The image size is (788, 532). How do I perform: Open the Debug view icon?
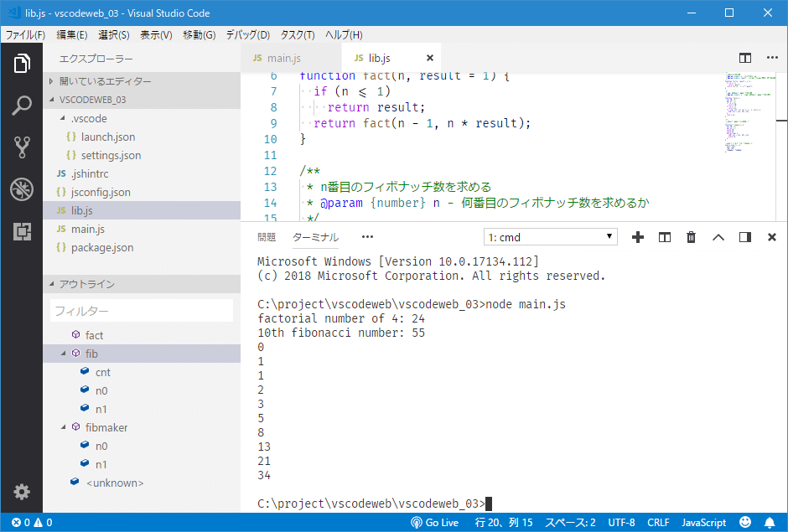click(22, 190)
